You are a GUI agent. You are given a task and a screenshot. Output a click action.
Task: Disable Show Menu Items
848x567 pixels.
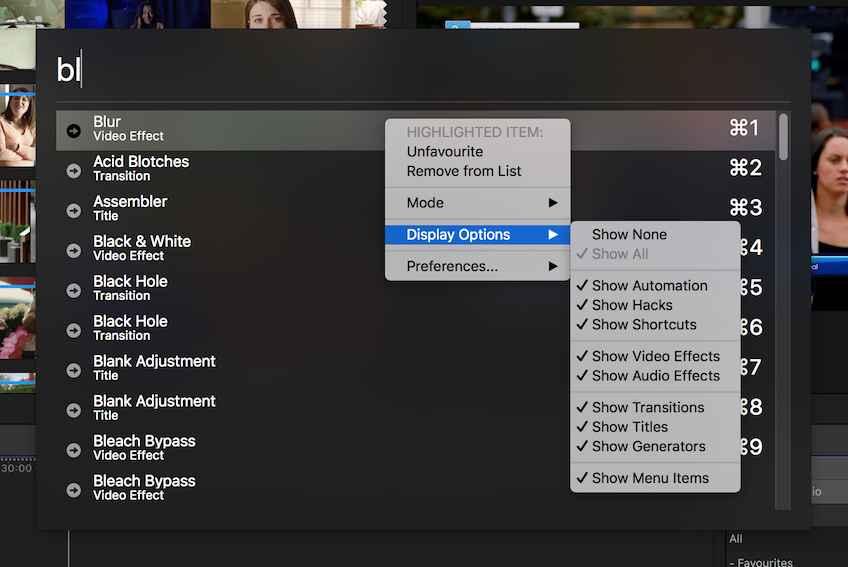coord(649,478)
